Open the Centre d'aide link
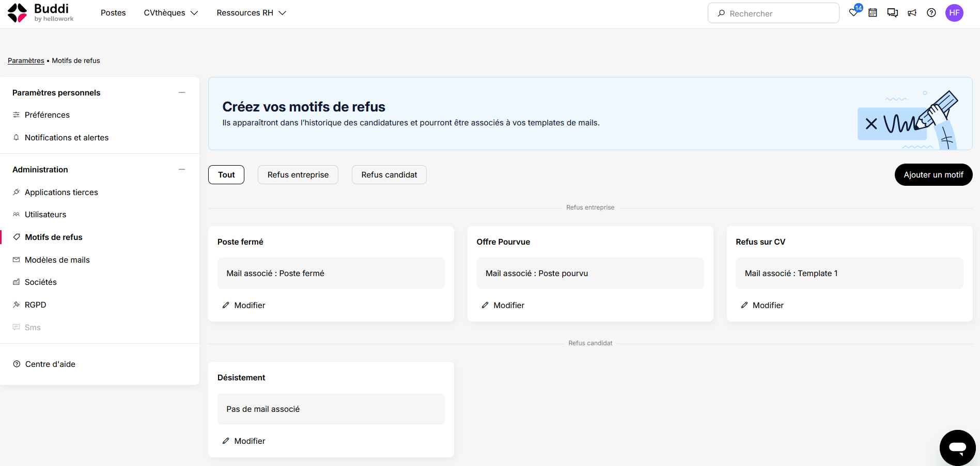Image resolution: width=980 pixels, height=466 pixels. point(50,364)
